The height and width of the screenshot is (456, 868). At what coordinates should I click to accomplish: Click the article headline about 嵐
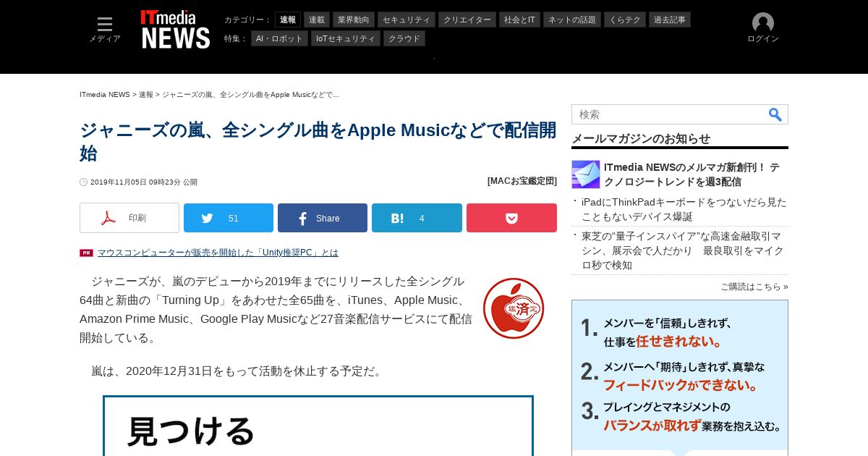click(x=318, y=141)
